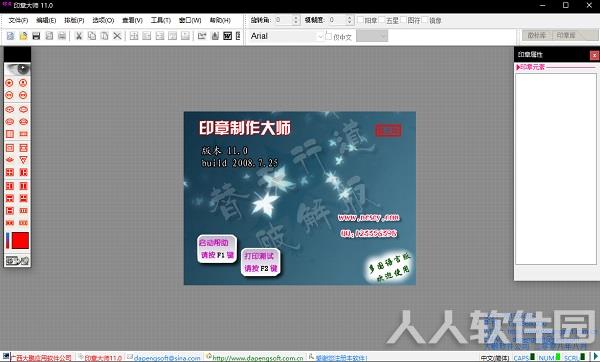The width and height of the screenshot is (600, 362).
Task: Open http://www.dapengsoft.com.cn link
Action: pos(258,358)
